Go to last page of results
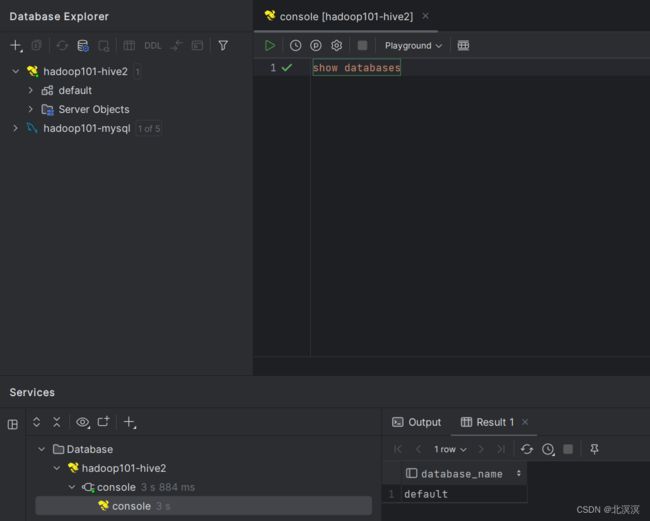Image resolution: width=650 pixels, height=521 pixels. (x=501, y=449)
